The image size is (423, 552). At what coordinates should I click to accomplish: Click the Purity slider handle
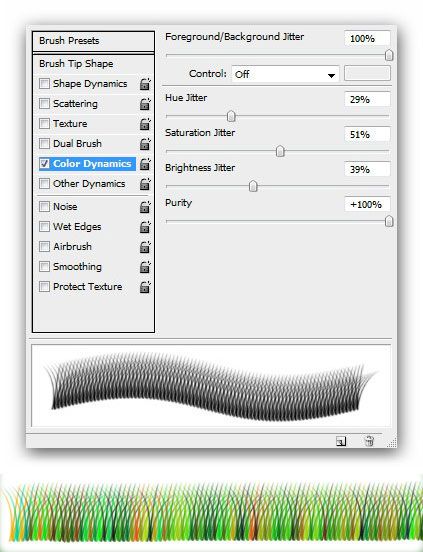[x=389, y=221]
